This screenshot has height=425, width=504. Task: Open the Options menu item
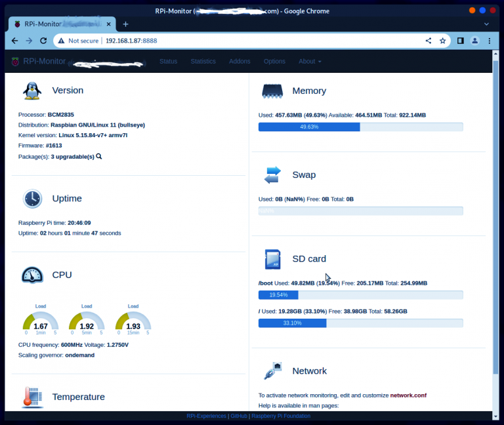(x=274, y=62)
